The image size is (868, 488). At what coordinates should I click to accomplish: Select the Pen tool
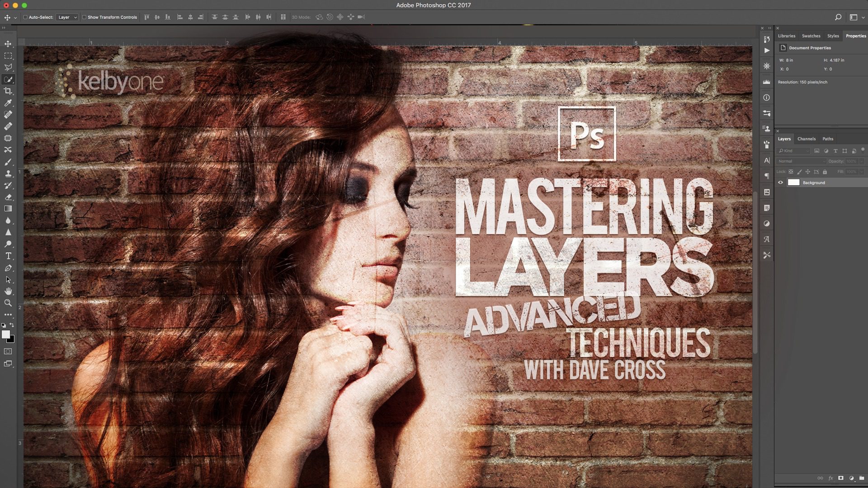coord(8,268)
